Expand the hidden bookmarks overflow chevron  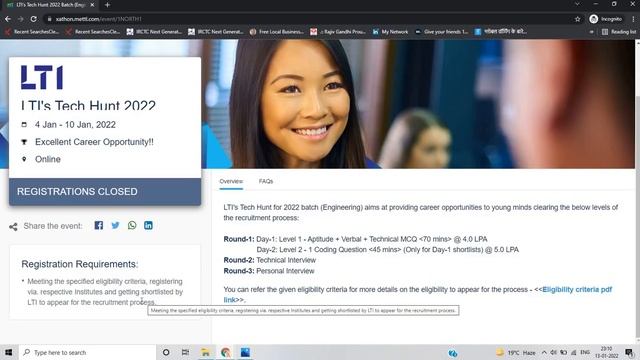click(x=591, y=31)
